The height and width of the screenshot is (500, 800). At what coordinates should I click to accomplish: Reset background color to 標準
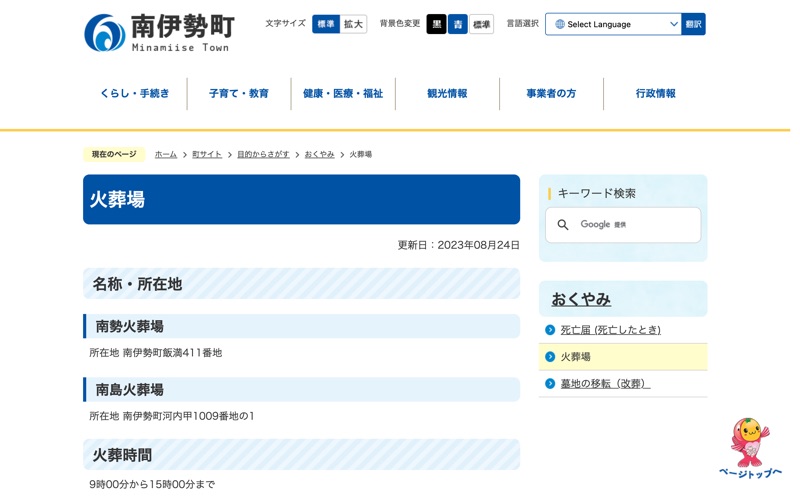[482, 24]
